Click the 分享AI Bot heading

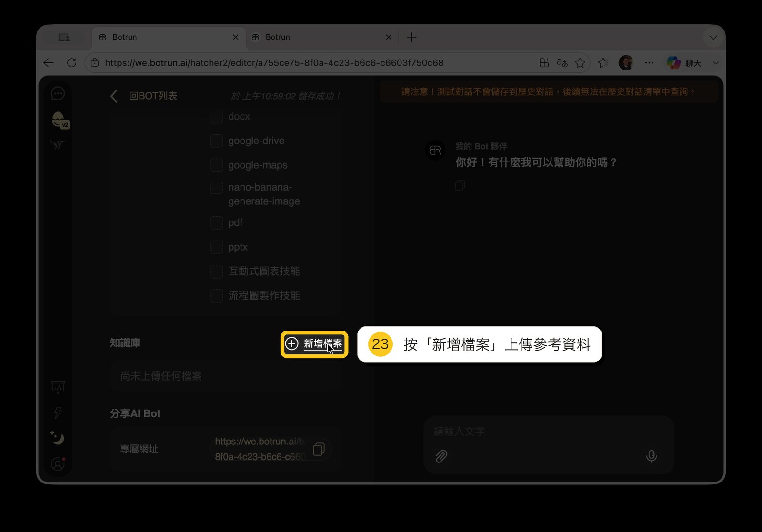coord(135,414)
